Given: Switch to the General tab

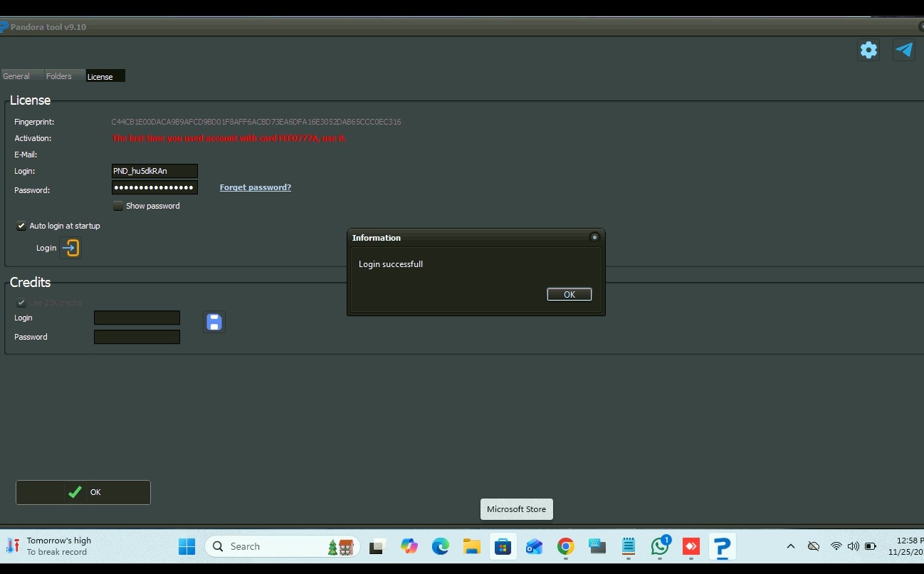Looking at the screenshot, I should coord(16,76).
